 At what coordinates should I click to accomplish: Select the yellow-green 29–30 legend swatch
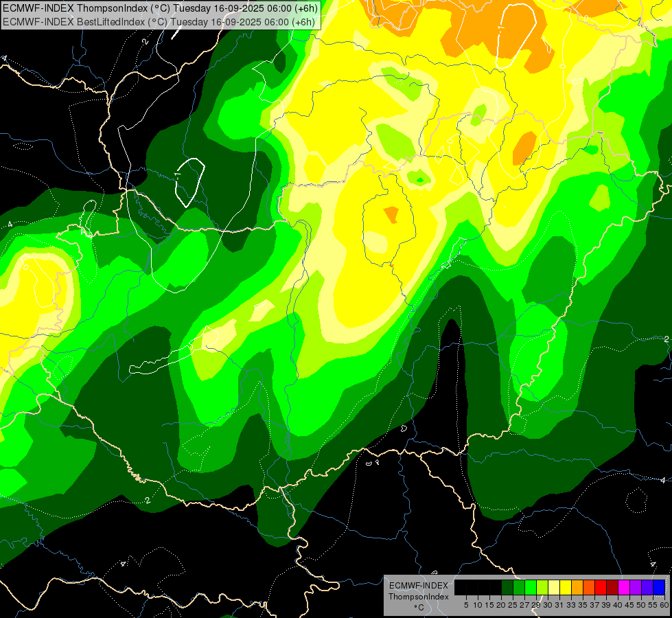tap(542, 587)
